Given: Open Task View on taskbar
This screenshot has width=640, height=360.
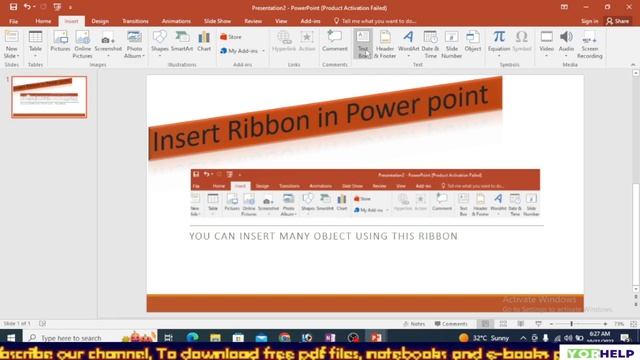Looking at the screenshot, I should click(x=168, y=338).
